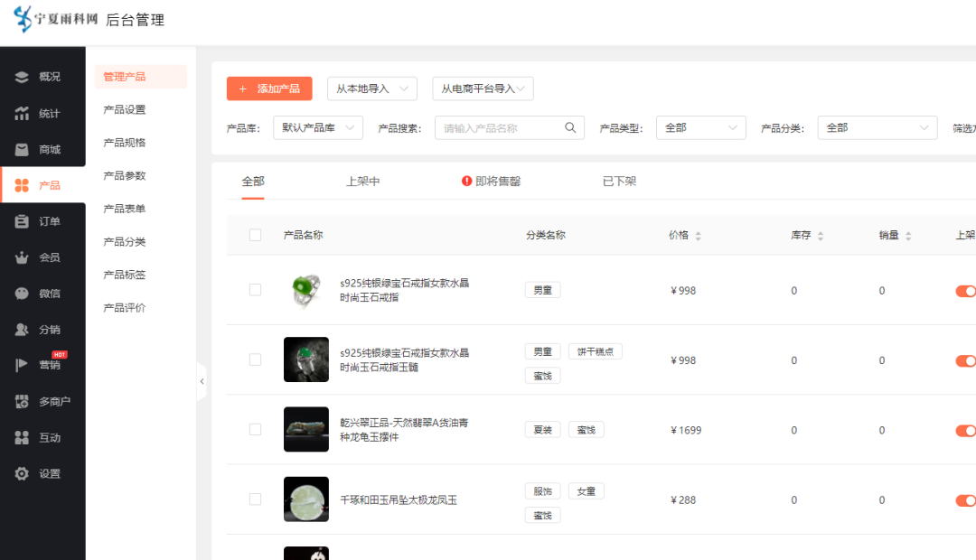Toggle 上架 switch for 千琢和田玉吊坠

965,500
